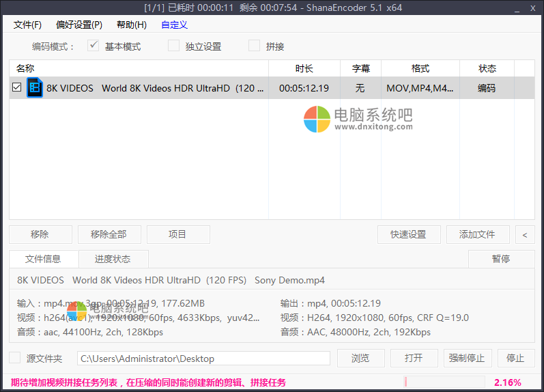
Task: Click the pink 期待增加视频拼接任务列表 status message
Action: click(x=148, y=382)
